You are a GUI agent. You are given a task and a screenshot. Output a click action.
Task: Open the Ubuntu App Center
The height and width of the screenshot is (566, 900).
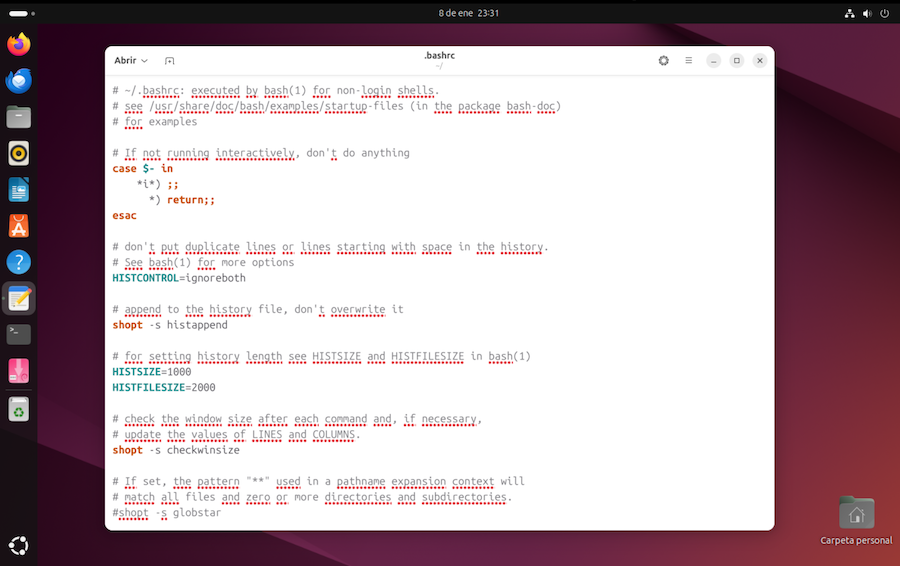pyautogui.click(x=18, y=226)
